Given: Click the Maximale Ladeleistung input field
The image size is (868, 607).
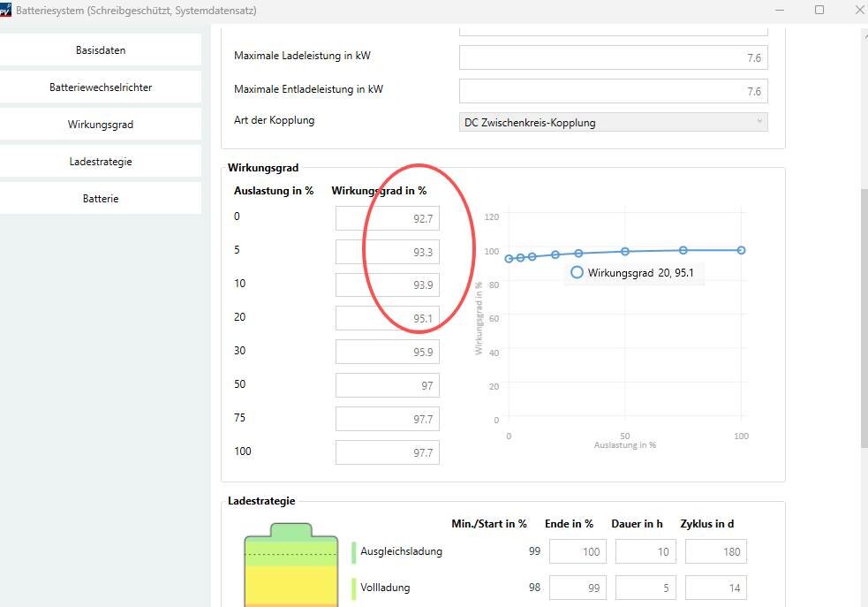Looking at the screenshot, I should pos(613,57).
